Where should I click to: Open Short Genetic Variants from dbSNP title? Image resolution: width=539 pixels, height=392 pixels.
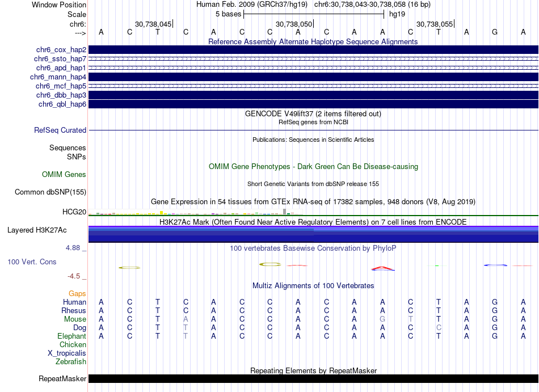[313, 184]
